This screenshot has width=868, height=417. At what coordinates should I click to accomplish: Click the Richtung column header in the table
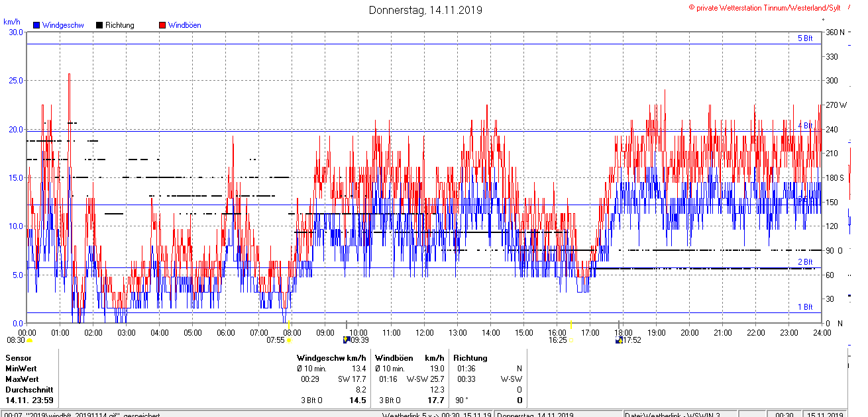coord(470,358)
